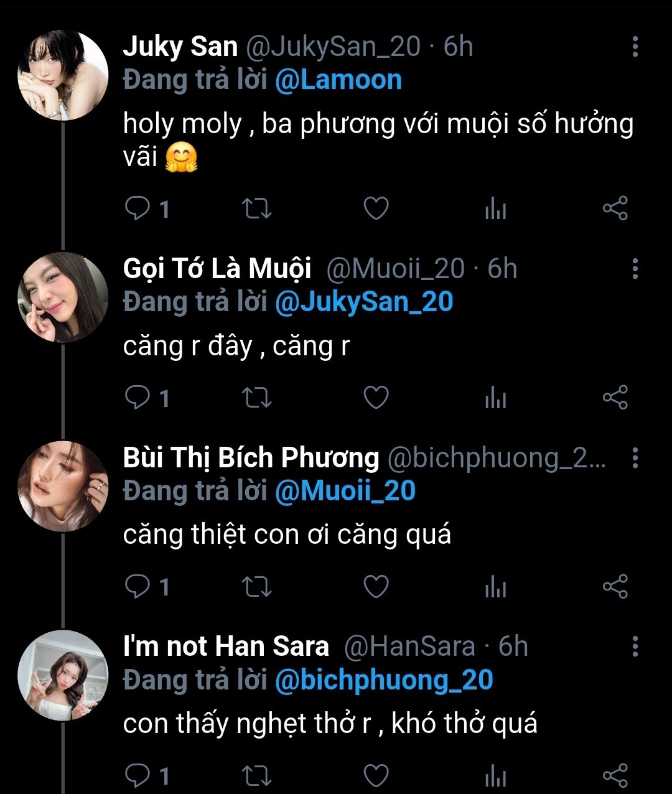
Task: Open Bùi Thị Bích Phương's display name
Action: pyautogui.click(x=251, y=458)
